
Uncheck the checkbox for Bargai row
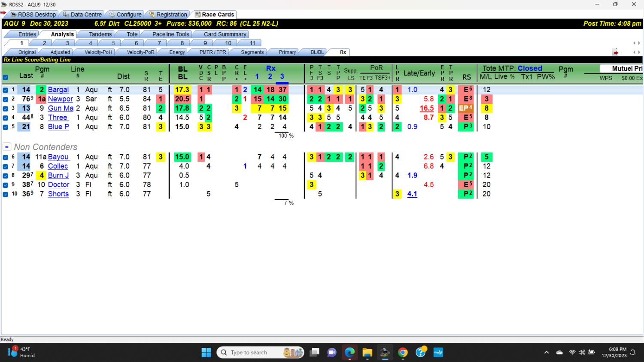[6, 90]
